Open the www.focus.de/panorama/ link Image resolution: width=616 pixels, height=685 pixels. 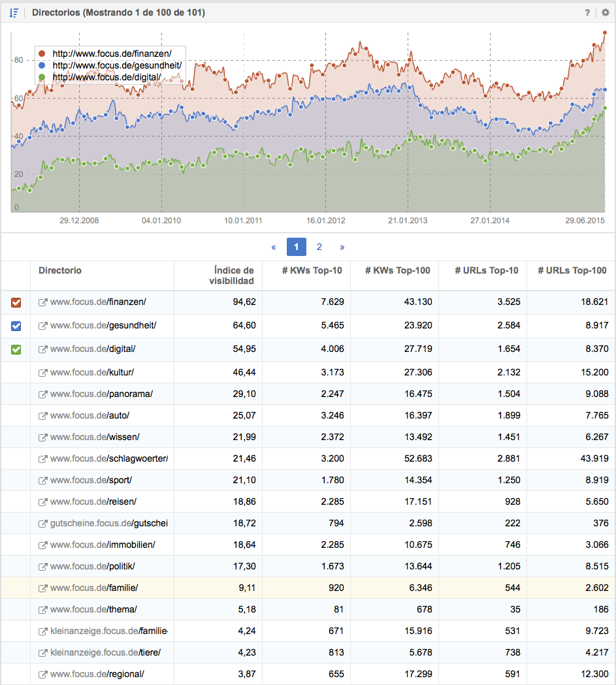(101, 394)
